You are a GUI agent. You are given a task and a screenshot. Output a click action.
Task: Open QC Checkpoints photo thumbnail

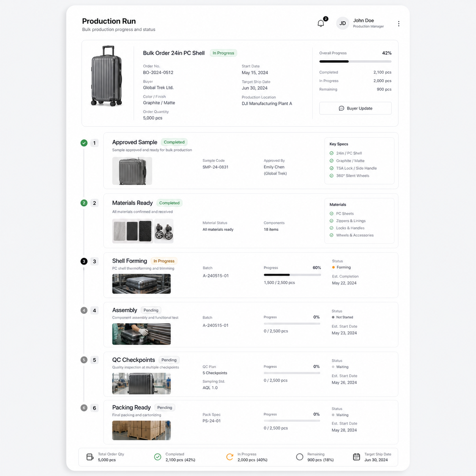click(x=142, y=383)
